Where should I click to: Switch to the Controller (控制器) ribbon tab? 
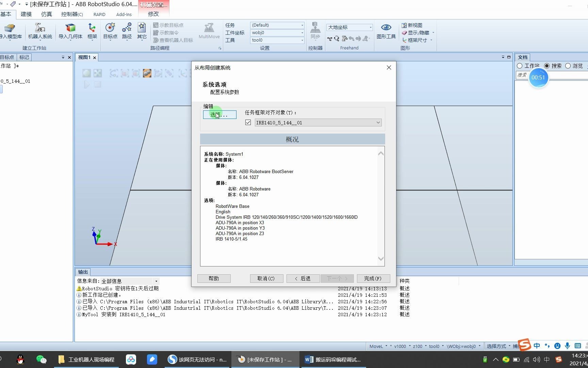72,14
